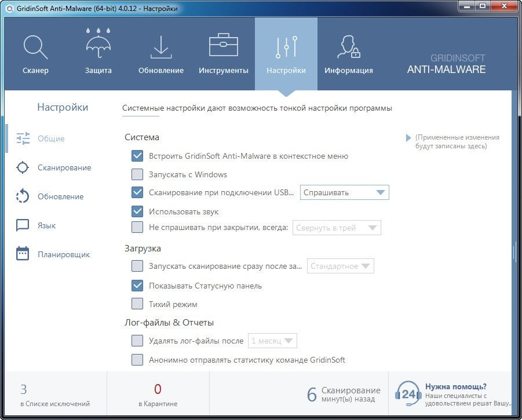
Task: Uncheck Встроить GridinSoft Anti-Malware в контекстное меню
Action: [x=137, y=156]
